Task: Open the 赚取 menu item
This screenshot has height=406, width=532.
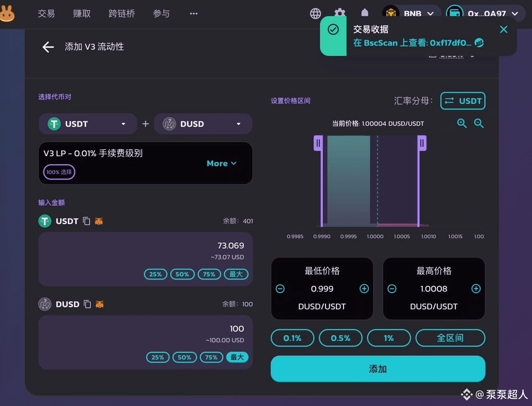Action: point(82,13)
